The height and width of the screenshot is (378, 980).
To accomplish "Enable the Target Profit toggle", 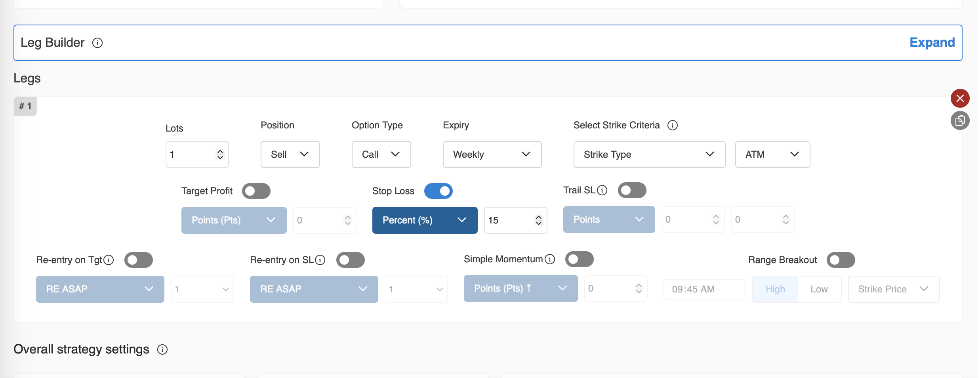I will click(x=256, y=191).
